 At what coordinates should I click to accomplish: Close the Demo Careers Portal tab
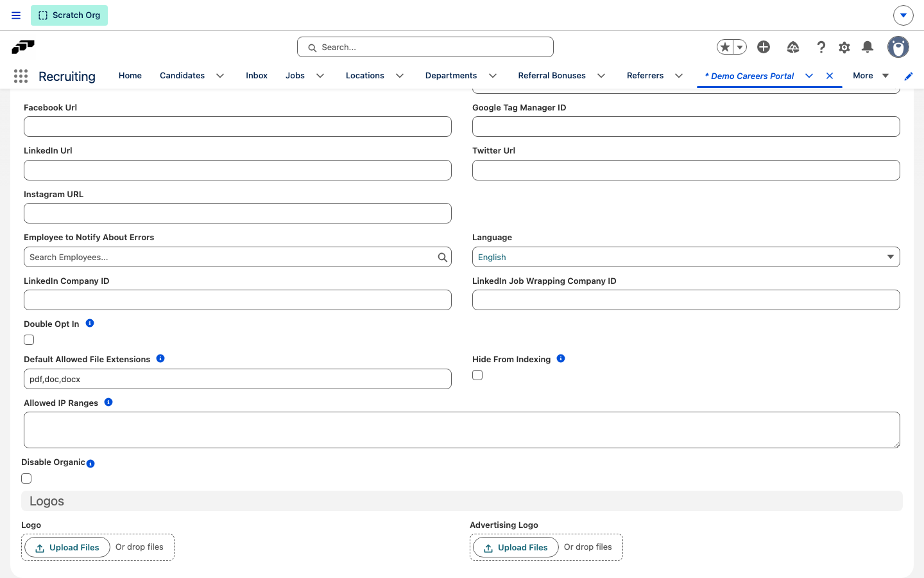(830, 76)
